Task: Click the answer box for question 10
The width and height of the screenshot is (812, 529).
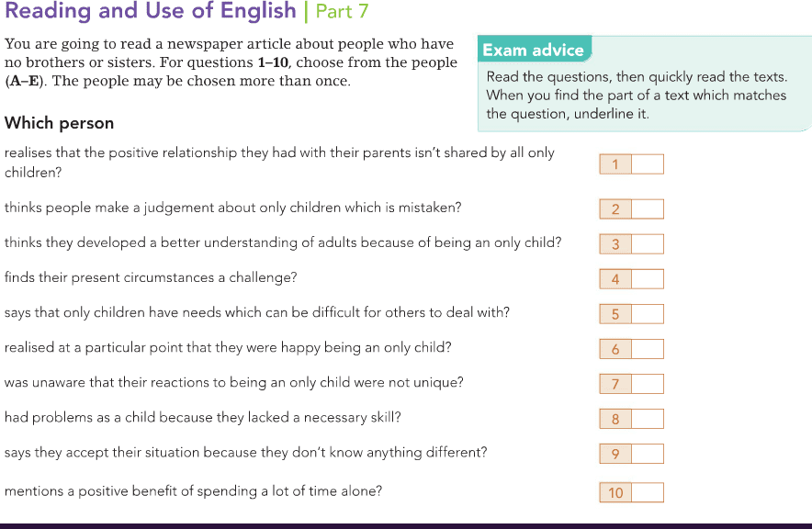Action: click(647, 492)
